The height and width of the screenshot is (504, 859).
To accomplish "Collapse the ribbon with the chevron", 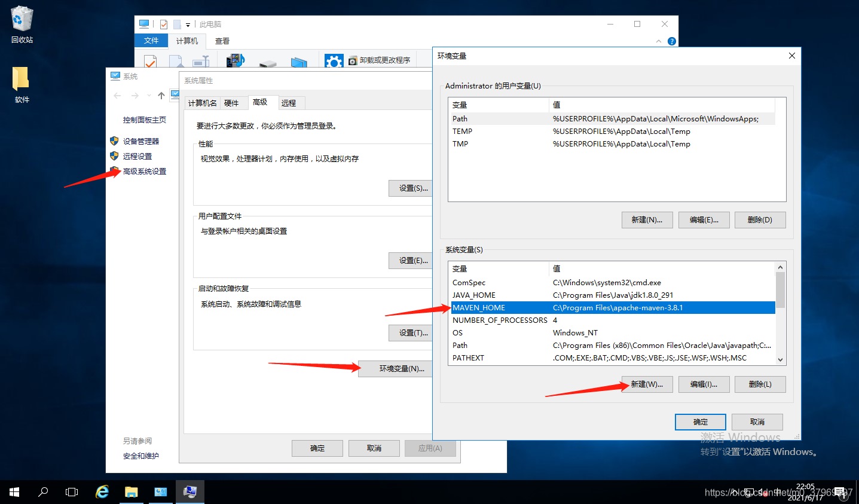I will tap(659, 41).
